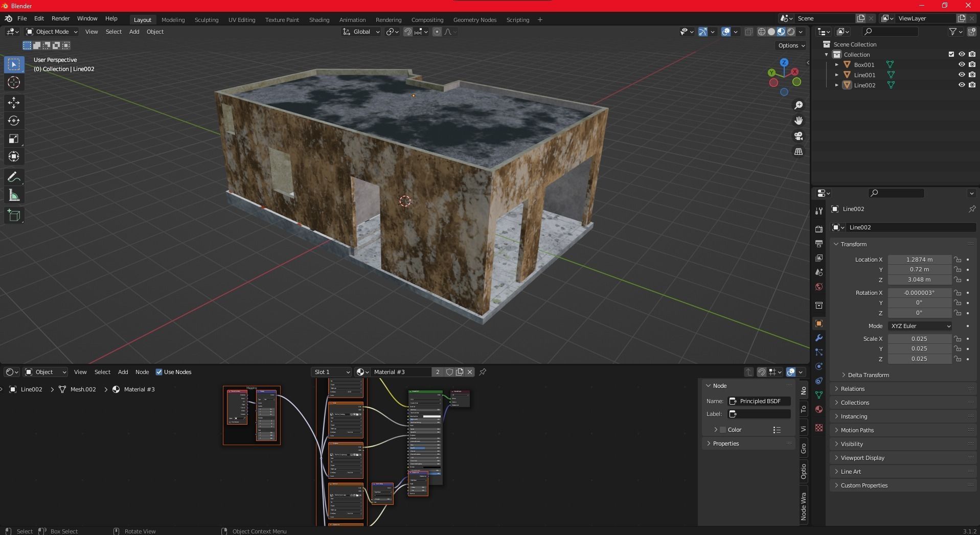Click the pan view hand icon
The height and width of the screenshot is (535, 980).
tap(798, 121)
